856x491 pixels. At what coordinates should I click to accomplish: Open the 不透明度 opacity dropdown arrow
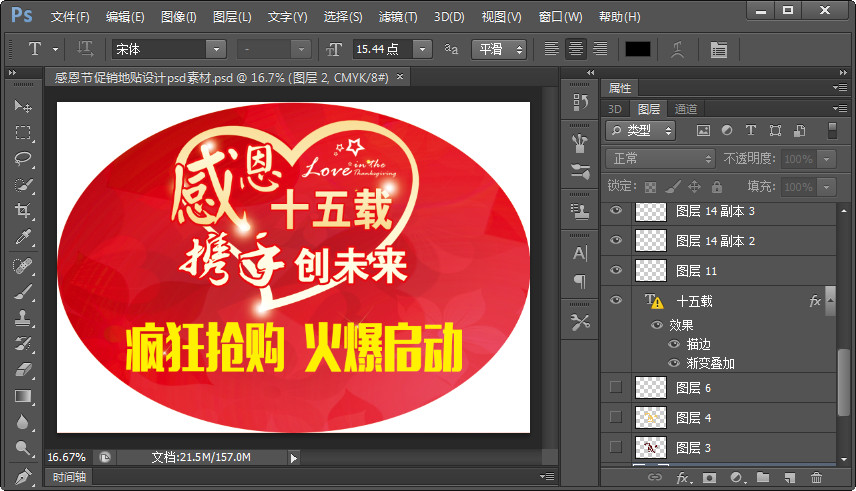[x=827, y=159]
